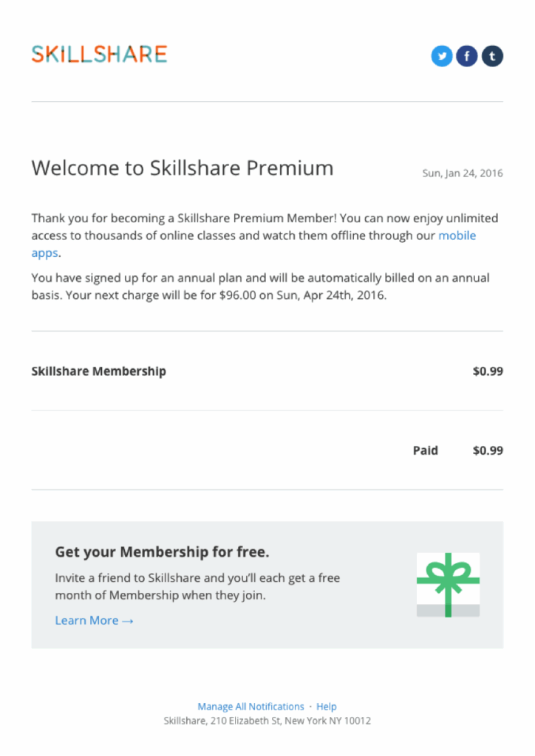
Task: Click the Skillshare logo
Action: coord(99,54)
